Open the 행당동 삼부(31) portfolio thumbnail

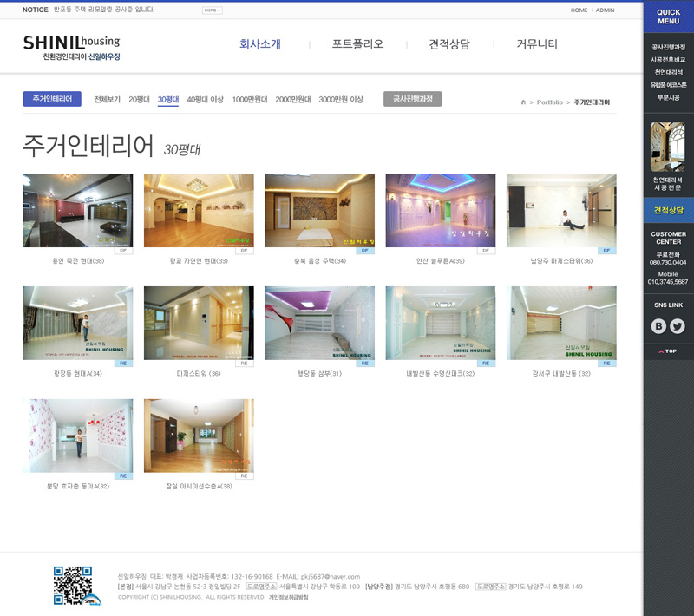319,323
